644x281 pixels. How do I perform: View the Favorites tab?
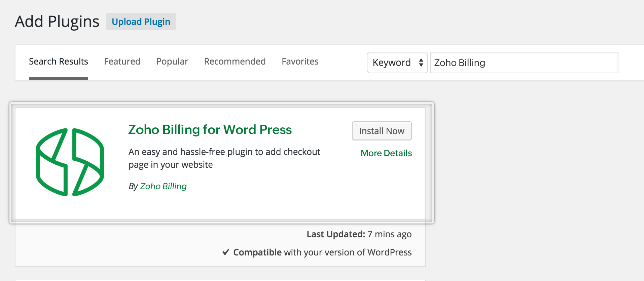[x=300, y=62]
